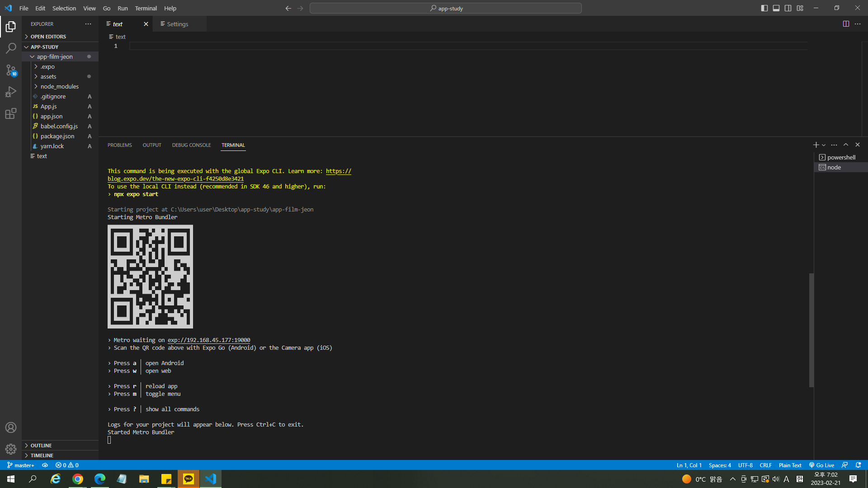The height and width of the screenshot is (488, 868).
Task: Create a new terminal with plus icon
Action: point(816,145)
